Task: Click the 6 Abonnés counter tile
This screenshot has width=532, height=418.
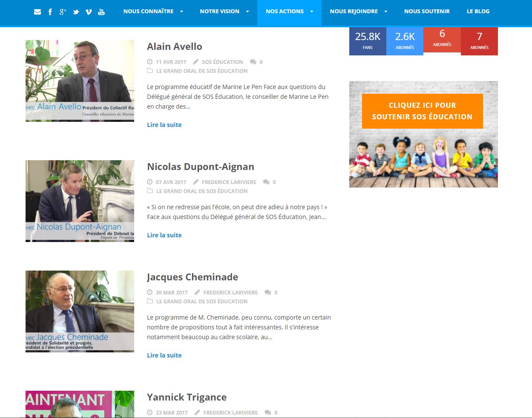Action: click(x=442, y=40)
